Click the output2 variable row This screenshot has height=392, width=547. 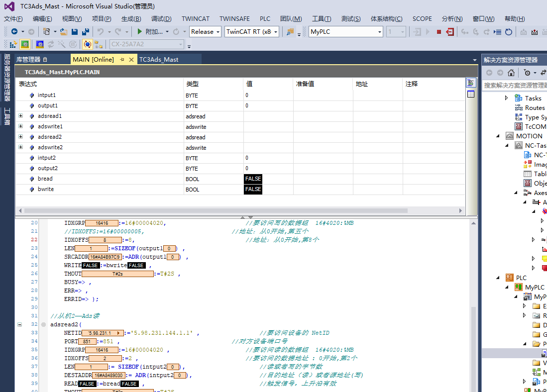[x=240, y=169]
